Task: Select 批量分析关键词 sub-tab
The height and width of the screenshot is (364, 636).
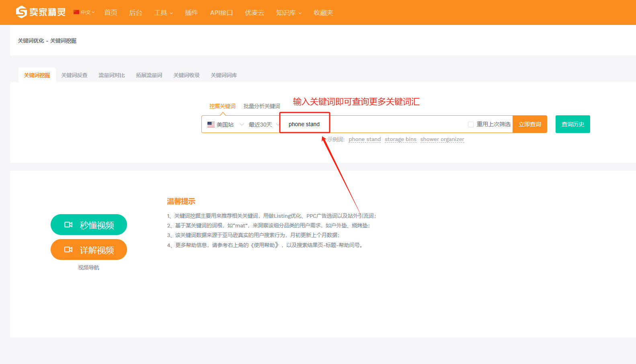Action: pos(262,106)
